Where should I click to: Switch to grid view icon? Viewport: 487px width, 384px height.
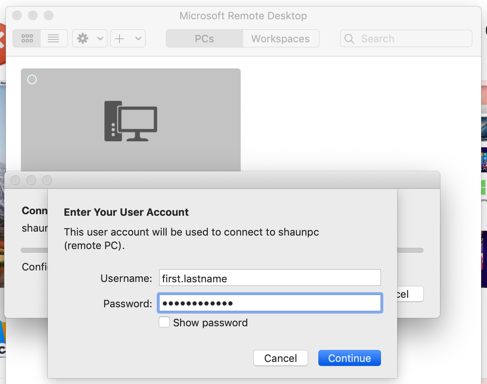point(27,38)
